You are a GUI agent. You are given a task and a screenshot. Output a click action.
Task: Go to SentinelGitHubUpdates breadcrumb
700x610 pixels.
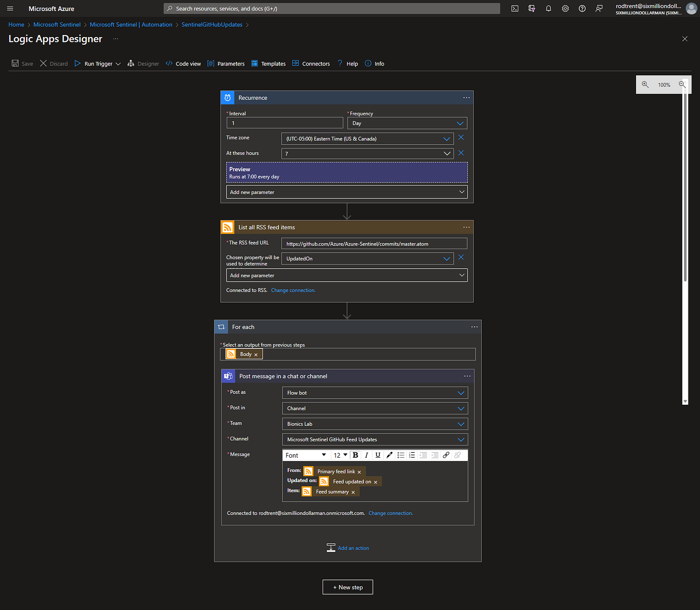point(212,25)
